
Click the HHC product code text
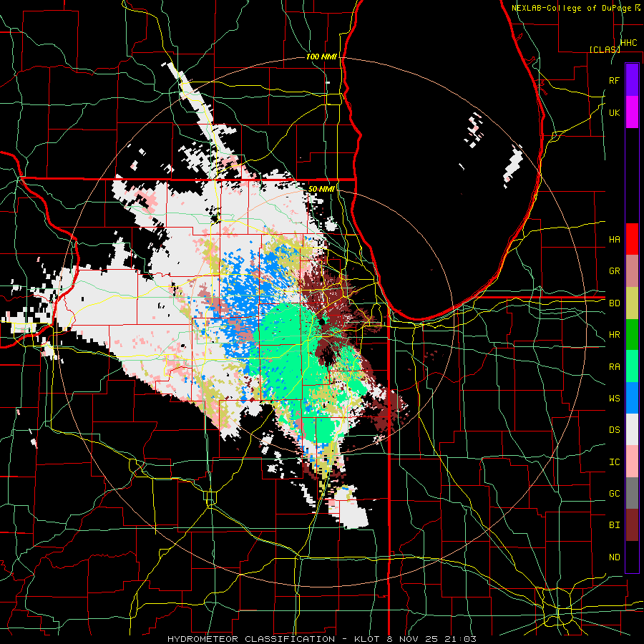pyautogui.click(x=628, y=43)
